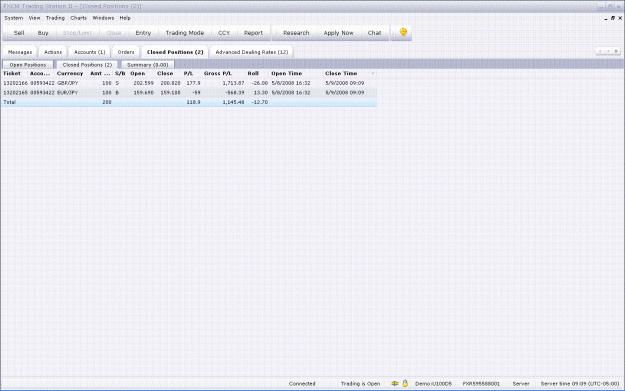This screenshot has width=625, height=391.
Task: Click the Server time 09:09 status entry
Action: (x=580, y=384)
